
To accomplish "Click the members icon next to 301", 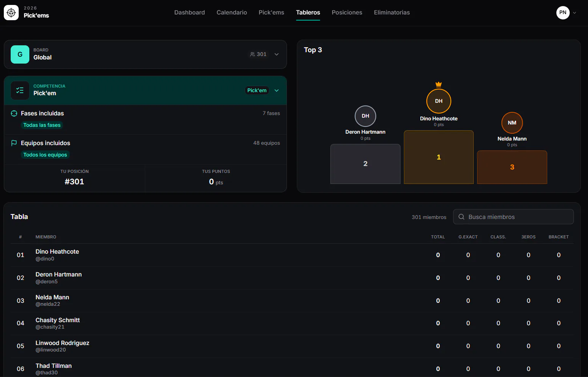I will point(252,54).
